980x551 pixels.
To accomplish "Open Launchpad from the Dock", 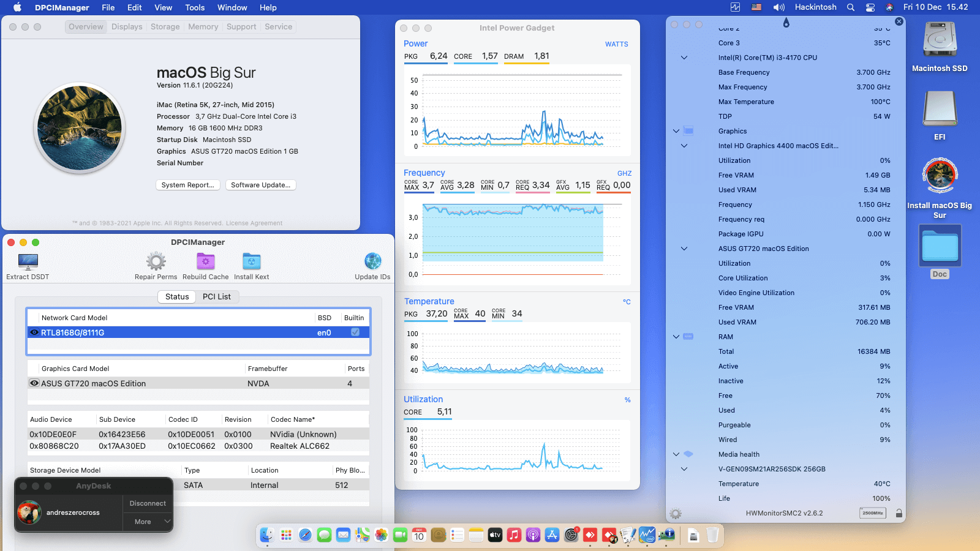I will click(286, 535).
